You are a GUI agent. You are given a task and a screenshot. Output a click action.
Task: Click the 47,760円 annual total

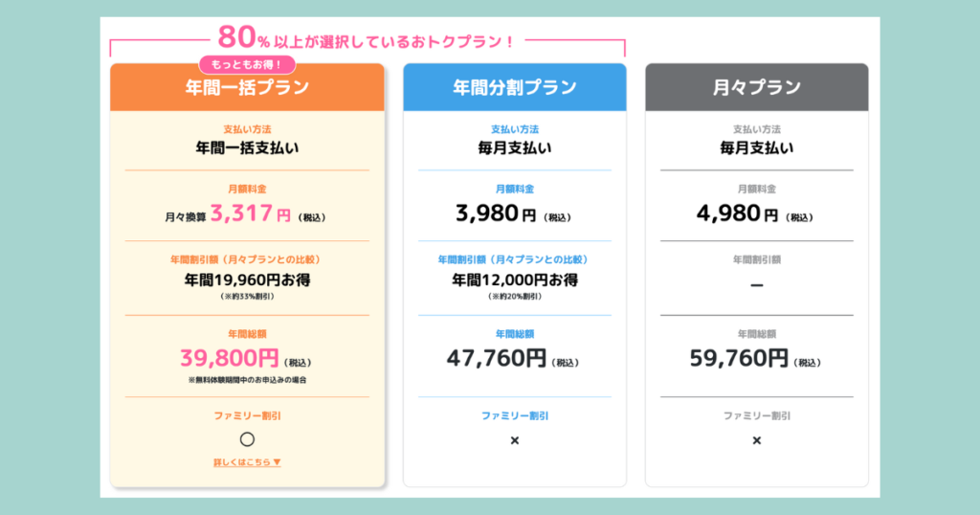(x=497, y=359)
